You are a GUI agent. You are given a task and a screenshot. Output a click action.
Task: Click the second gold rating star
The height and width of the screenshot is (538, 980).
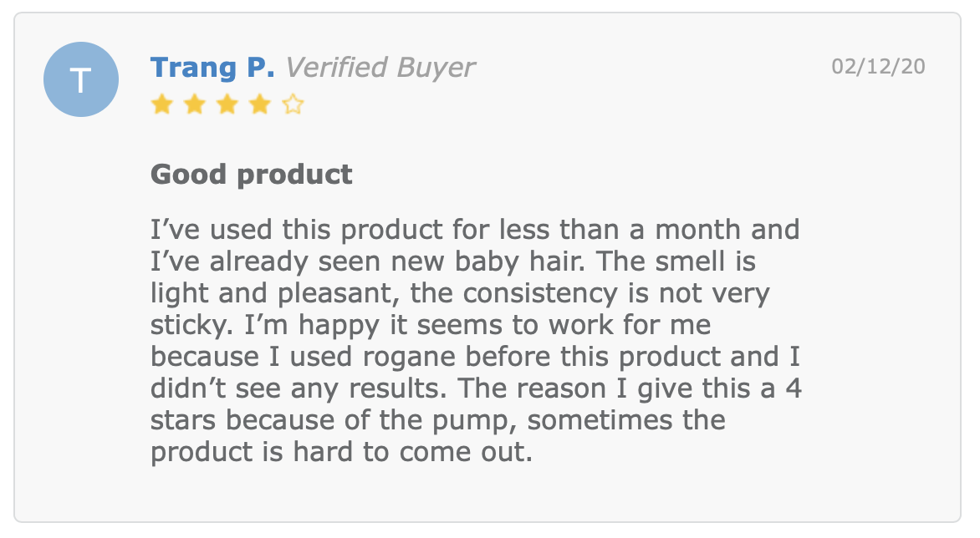(x=195, y=104)
